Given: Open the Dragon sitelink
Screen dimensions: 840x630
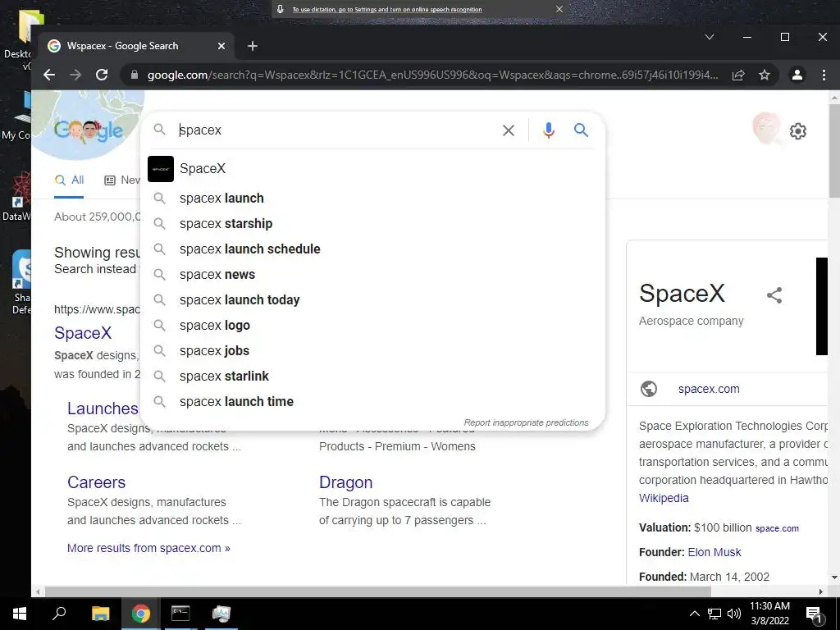Looking at the screenshot, I should pyautogui.click(x=345, y=482).
